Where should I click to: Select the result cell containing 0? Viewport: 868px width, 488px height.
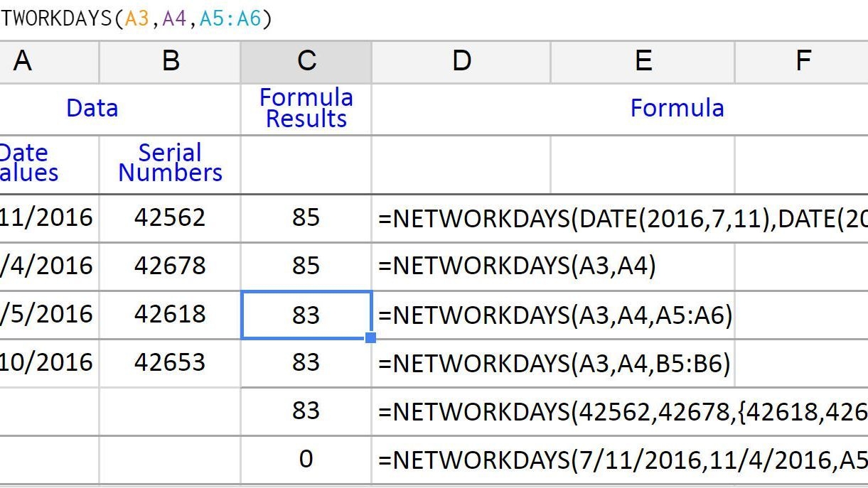(x=306, y=459)
